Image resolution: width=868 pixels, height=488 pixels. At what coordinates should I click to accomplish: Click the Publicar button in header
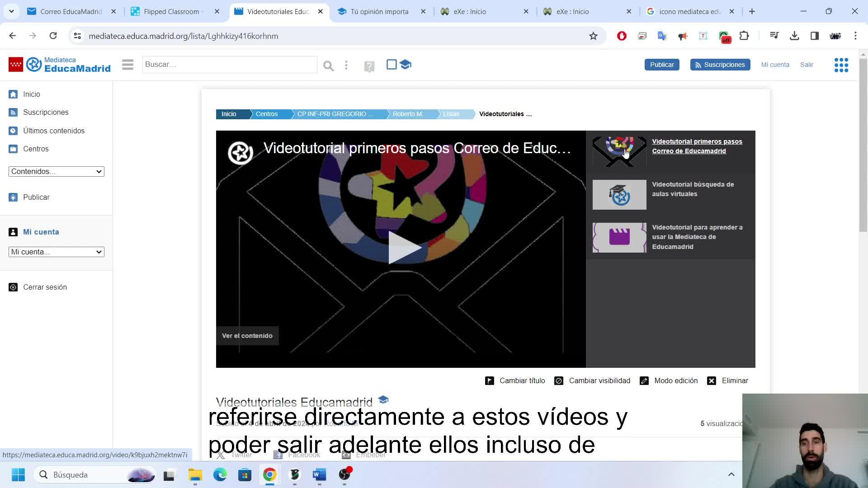pos(661,65)
